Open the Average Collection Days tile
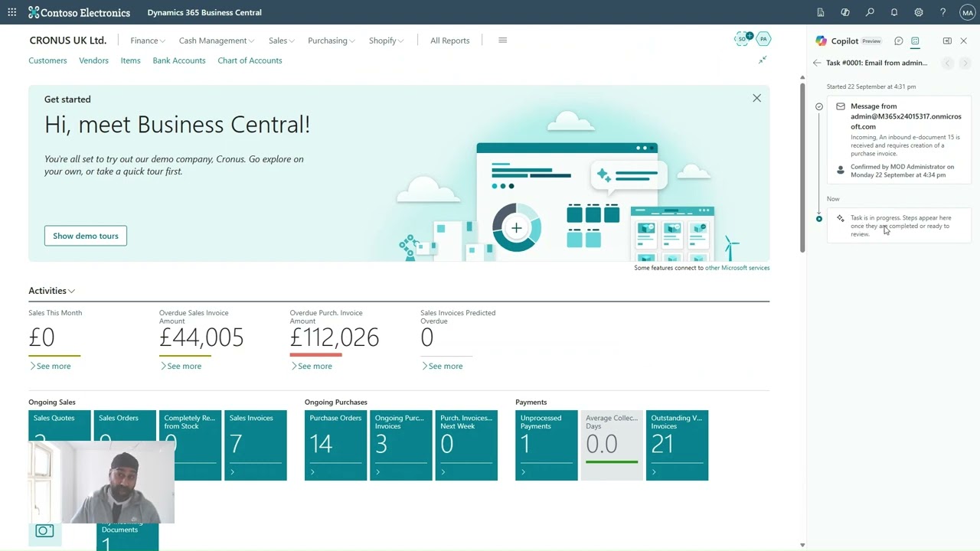This screenshot has width=980, height=551. [612, 445]
